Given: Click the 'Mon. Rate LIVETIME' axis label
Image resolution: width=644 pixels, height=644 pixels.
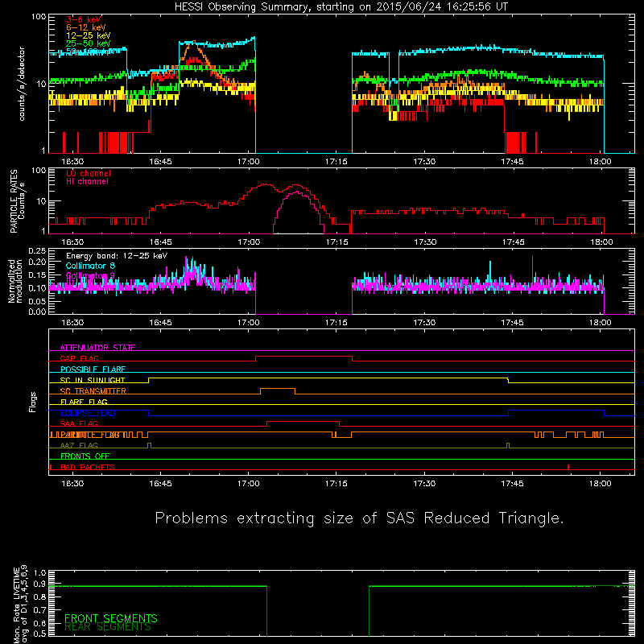Looking at the screenshot, I should [16, 605].
